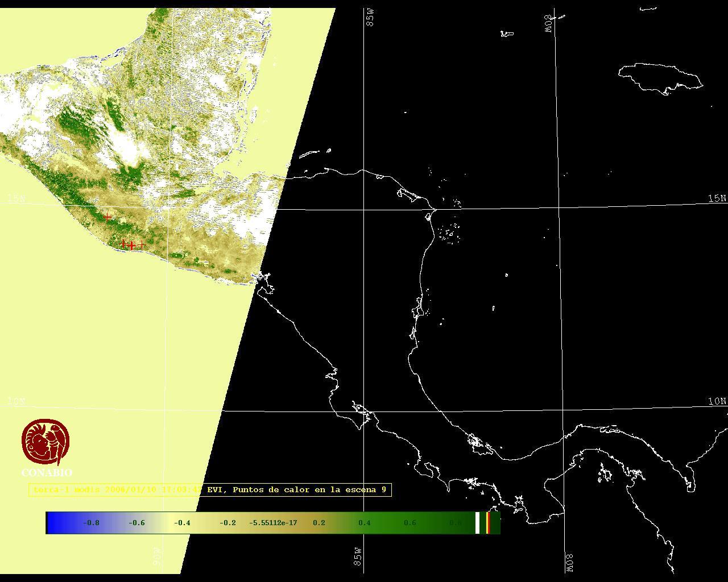728x582 pixels.
Task: Click the white CONABIO text under the logo
Action: pyautogui.click(x=47, y=473)
